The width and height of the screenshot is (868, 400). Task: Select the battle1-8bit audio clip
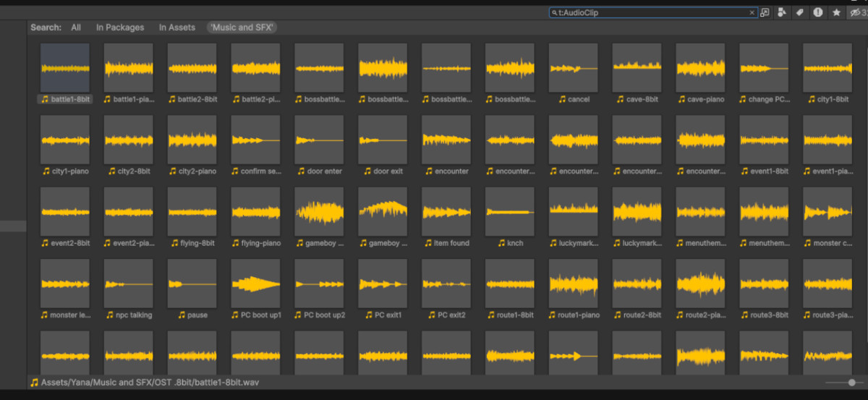coord(65,74)
